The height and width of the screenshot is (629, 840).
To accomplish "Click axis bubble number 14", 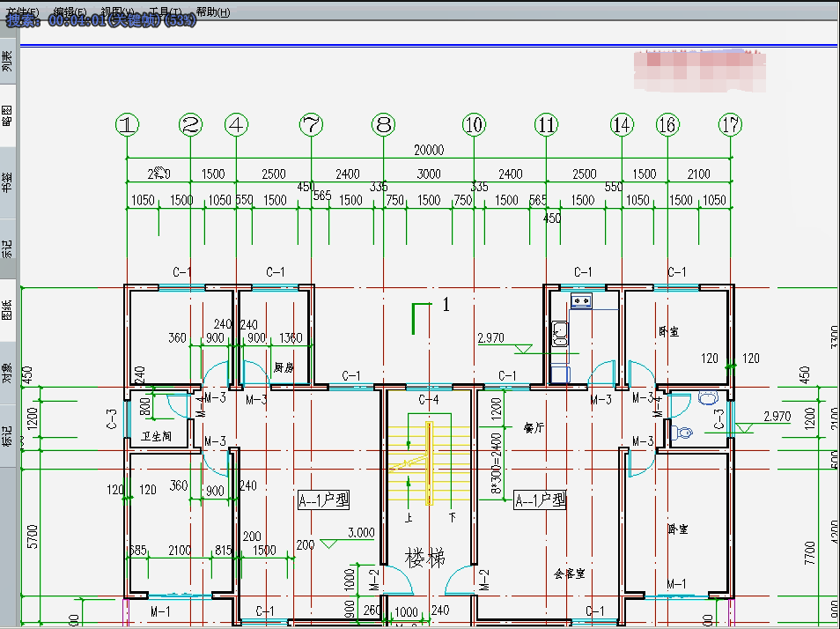I will (x=622, y=125).
